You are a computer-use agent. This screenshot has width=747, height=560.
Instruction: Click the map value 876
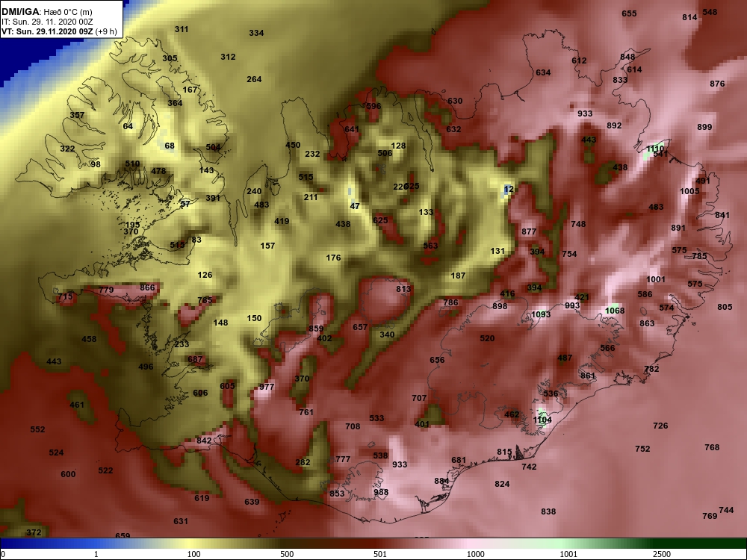tap(717, 84)
